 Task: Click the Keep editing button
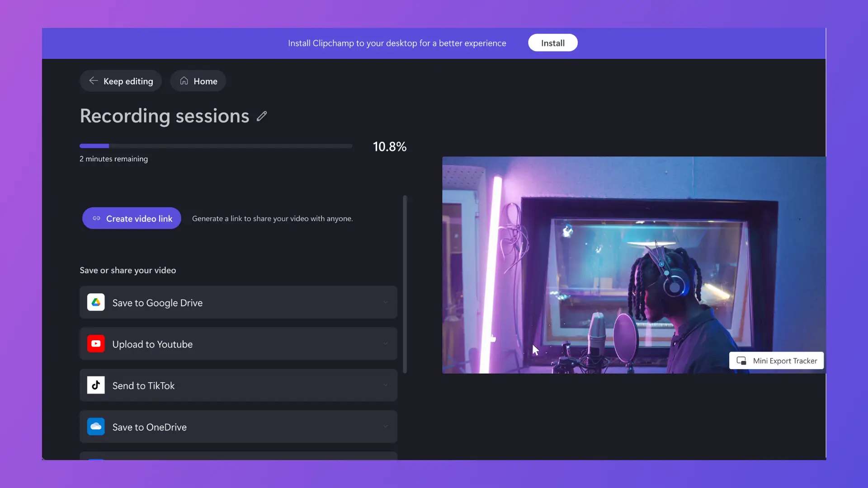click(x=121, y=81)
